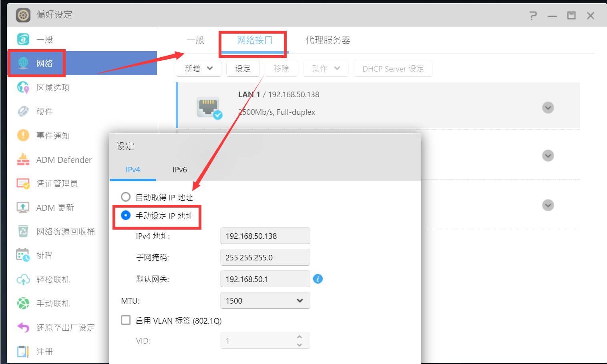Open the help question mark icon
Viewport: 607px width, 364px height.
coord(533,16)
